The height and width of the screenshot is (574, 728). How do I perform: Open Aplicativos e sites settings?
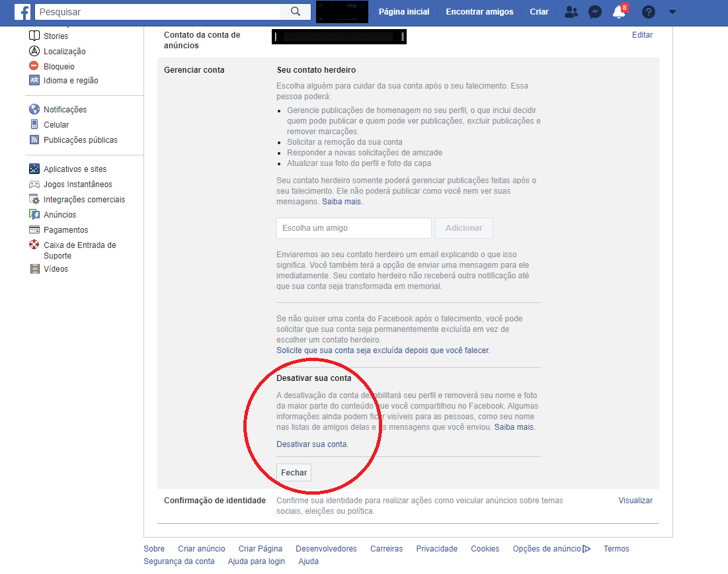click(x=75, y=169)
